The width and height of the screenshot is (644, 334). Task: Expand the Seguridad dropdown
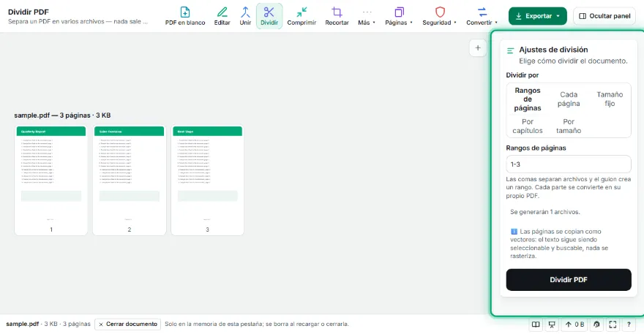[439, 16]
